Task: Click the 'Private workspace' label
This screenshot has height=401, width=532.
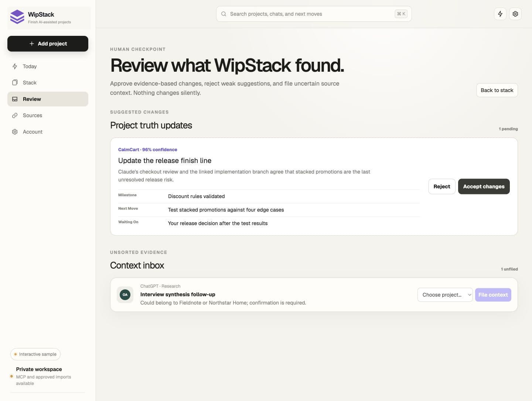Action: [x=39, y=369]
